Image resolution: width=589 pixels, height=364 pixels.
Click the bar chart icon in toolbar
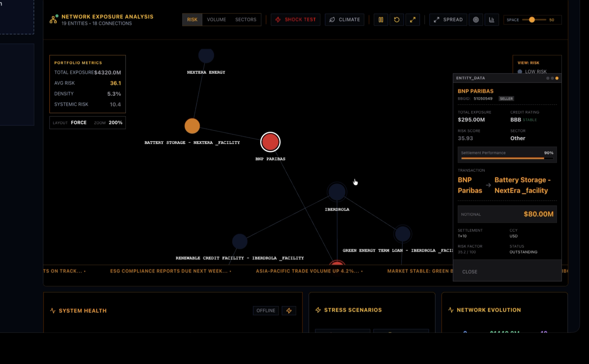coord(492,20)
